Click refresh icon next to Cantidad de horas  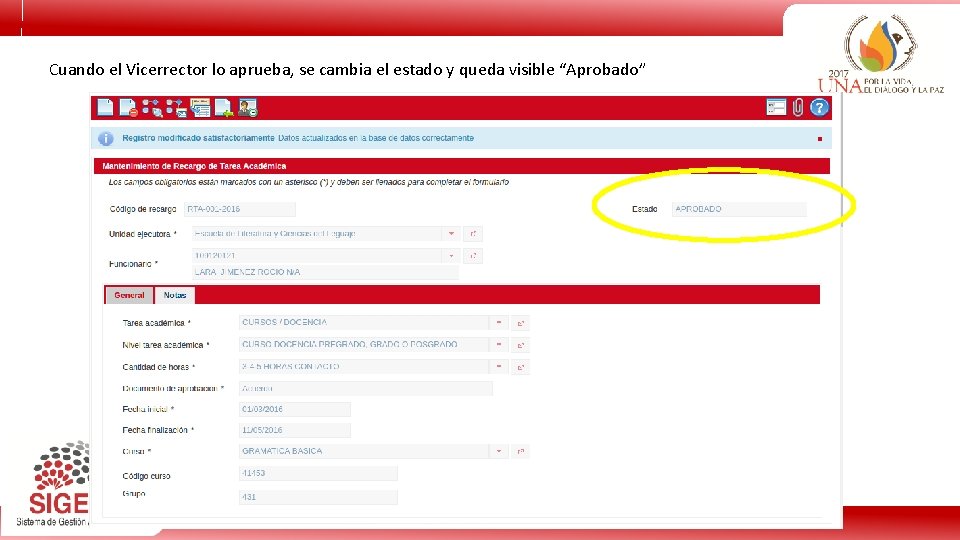point(520,367)
